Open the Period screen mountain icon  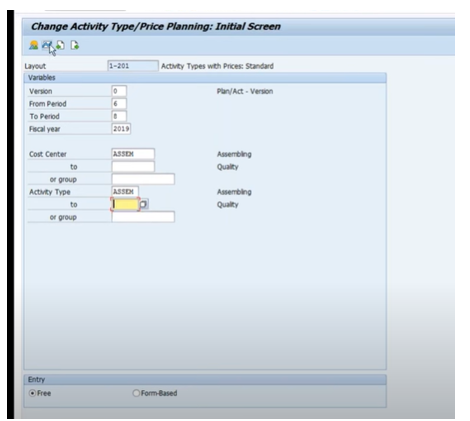(47, 45)
